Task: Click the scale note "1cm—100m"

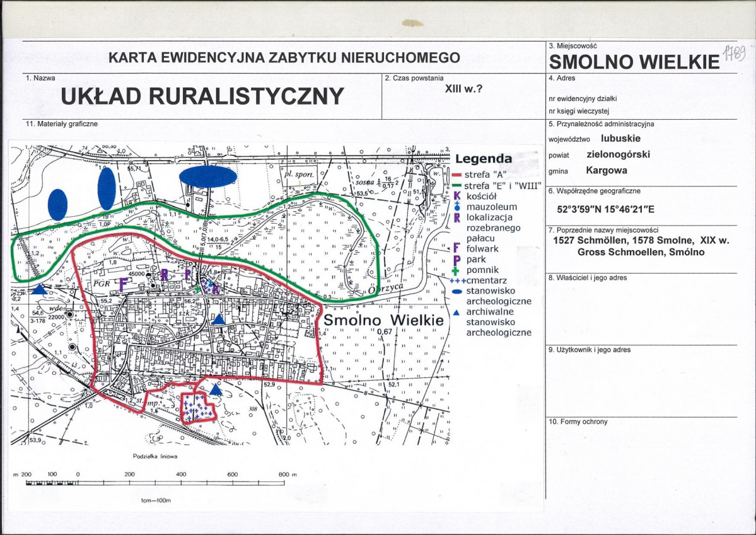Action: pos(156,501)
